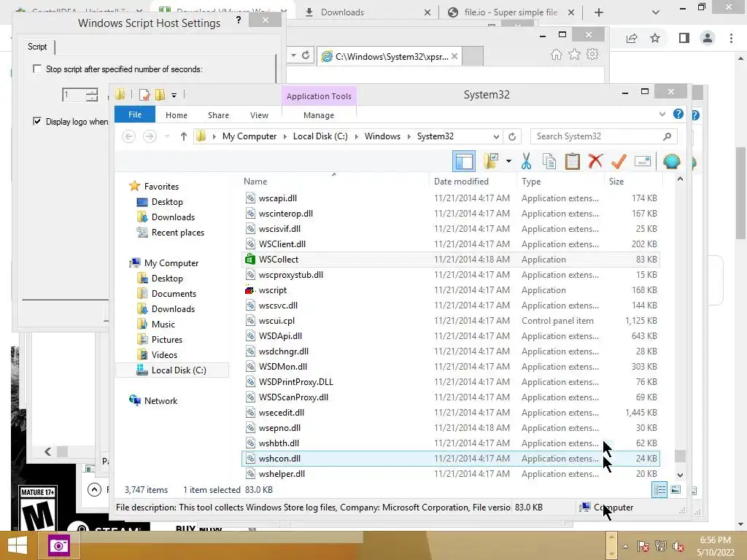747x560 pixels.
Task: Select My Computer in the navigation pane
Action: [x=171, y=262]
